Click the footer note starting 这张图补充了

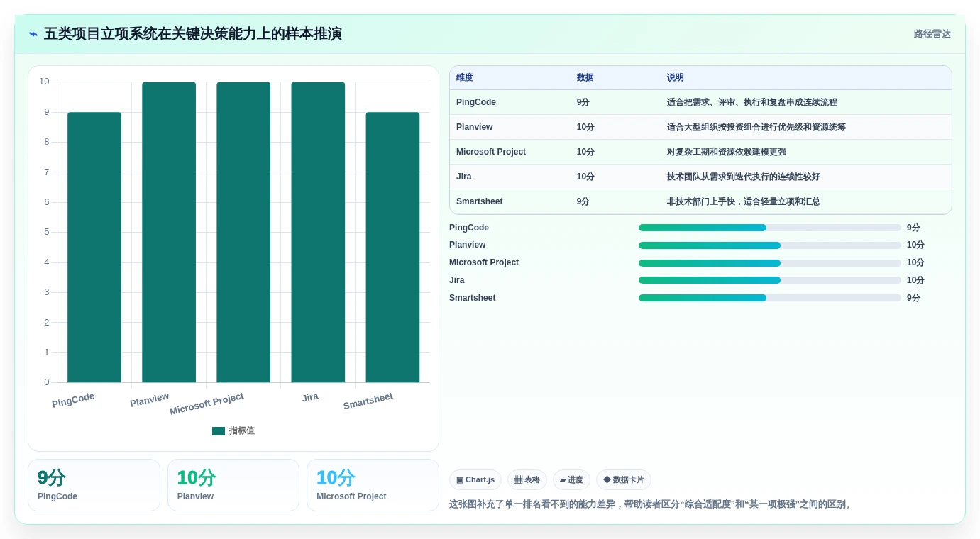pyautogui.click(x=651, y=505)
